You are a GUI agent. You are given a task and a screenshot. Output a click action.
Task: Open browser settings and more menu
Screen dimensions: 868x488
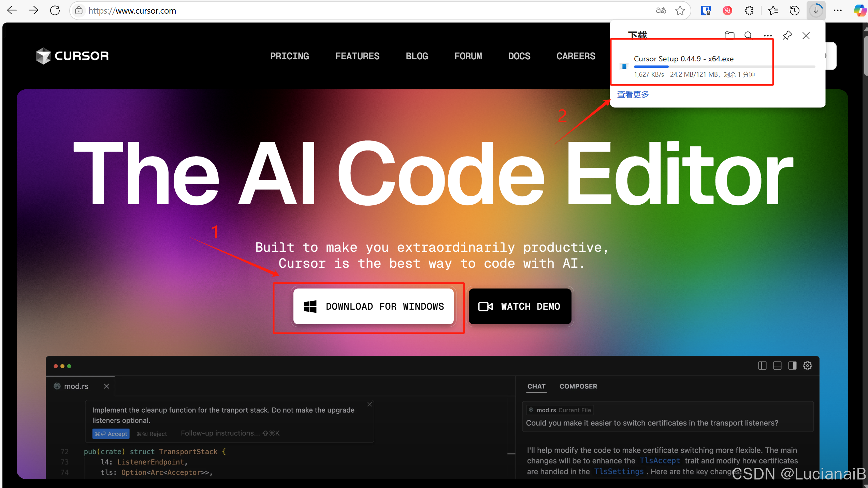pos(838,11)
